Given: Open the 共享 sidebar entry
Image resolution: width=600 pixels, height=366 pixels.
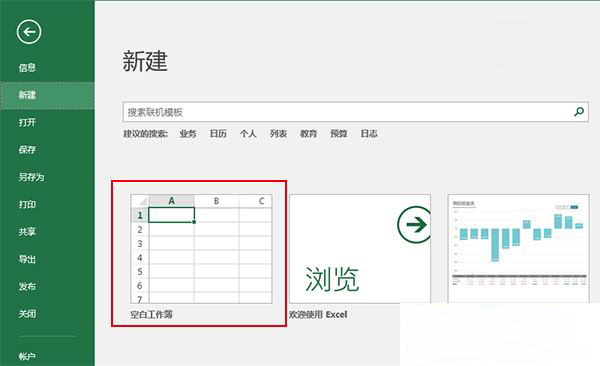Looking at the screenshot, I should tap(27, 232).
